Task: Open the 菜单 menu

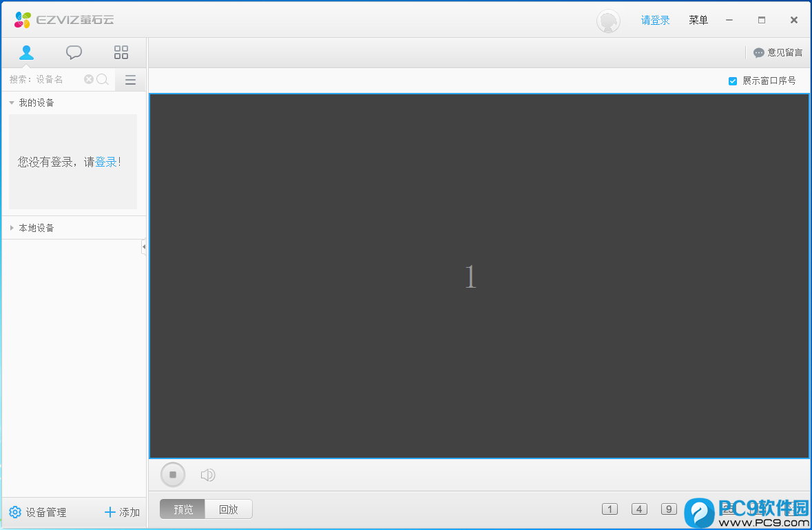Action: [698, 20]
